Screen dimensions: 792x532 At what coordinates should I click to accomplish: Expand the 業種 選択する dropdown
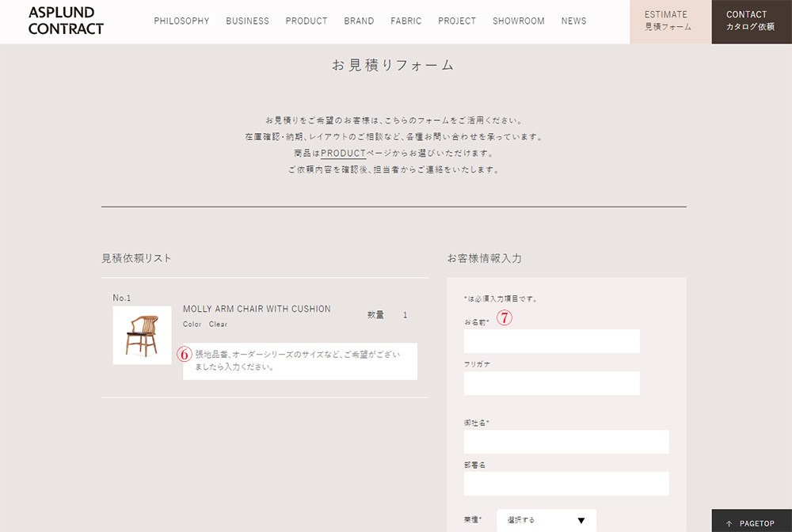click(546, 520)
